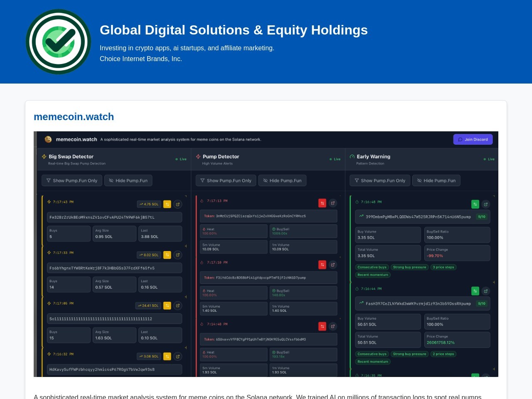Click red swap icon for 7:17:13 PM alert
This screenshot has height=399, width=532.
pos(322,203)
